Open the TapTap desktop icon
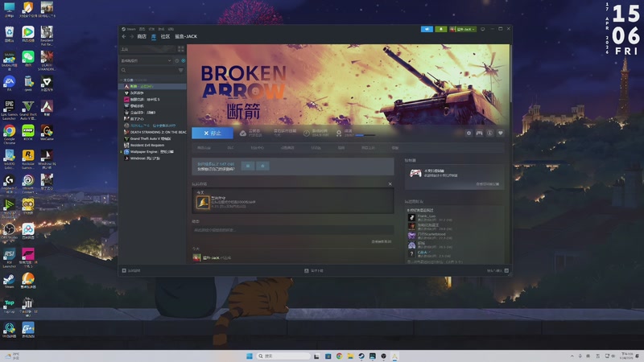The width and height of the screenshot is (644, 362). click(9, 306)
